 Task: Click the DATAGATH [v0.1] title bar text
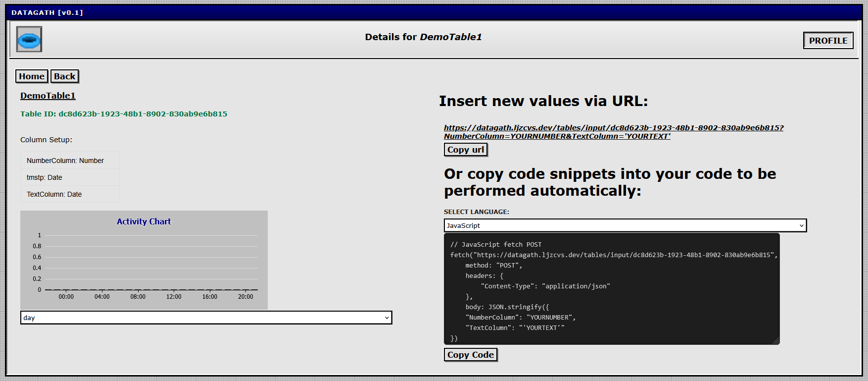(47, 12)
